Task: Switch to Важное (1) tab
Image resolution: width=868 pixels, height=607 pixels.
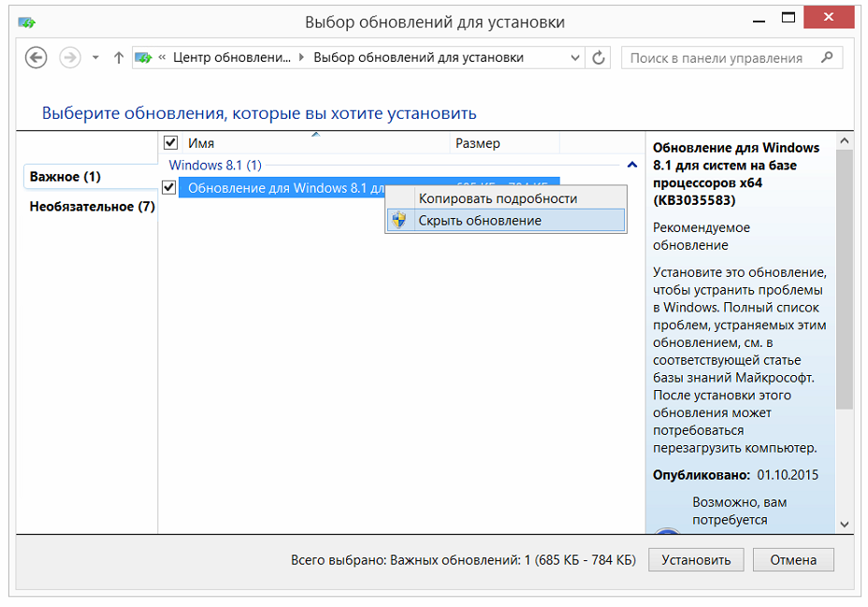Action: coord(65,177)
